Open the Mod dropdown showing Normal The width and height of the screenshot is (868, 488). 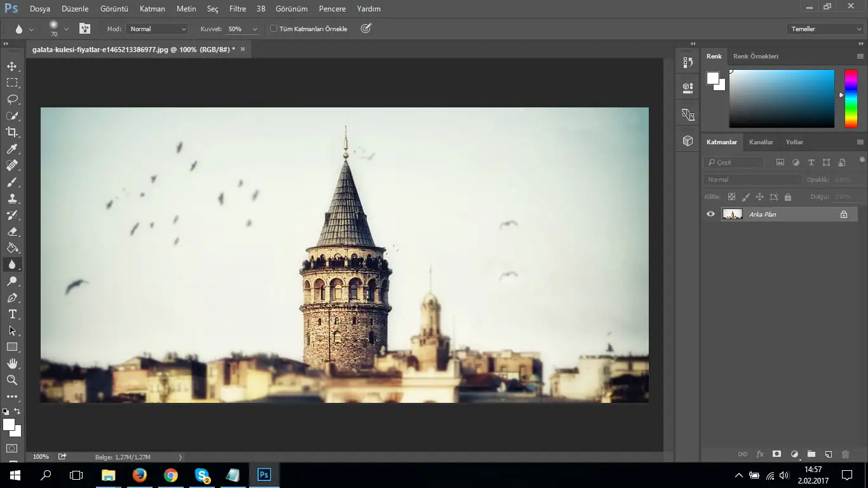[x=157, y=29]
